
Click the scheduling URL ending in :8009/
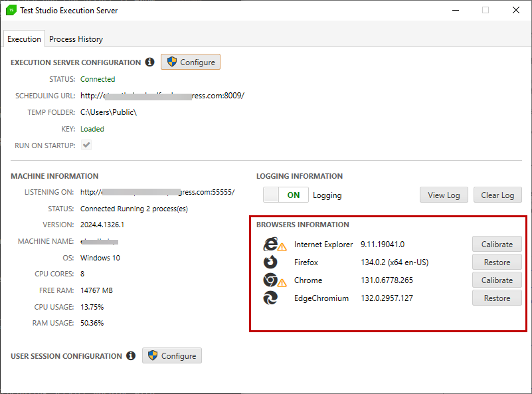click(x=162, y=96)
